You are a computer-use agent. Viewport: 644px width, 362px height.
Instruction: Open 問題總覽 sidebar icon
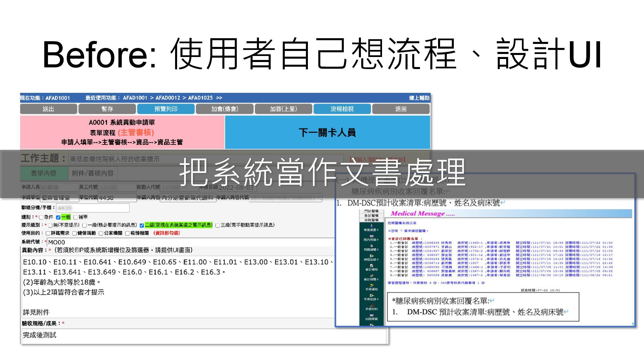click(x=371, y=248)
